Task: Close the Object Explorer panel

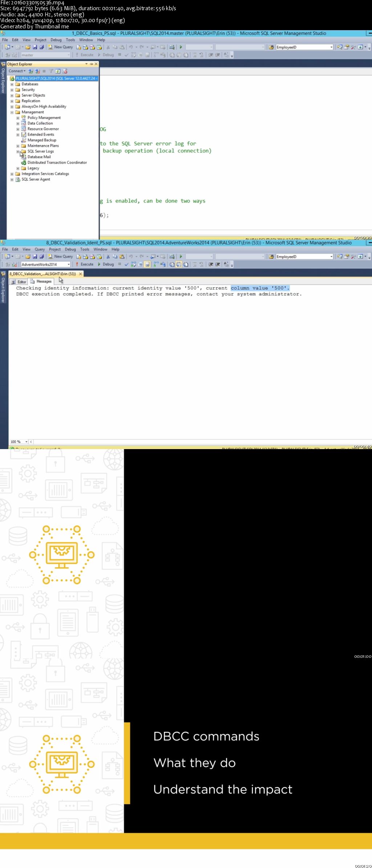Action: 96,64
